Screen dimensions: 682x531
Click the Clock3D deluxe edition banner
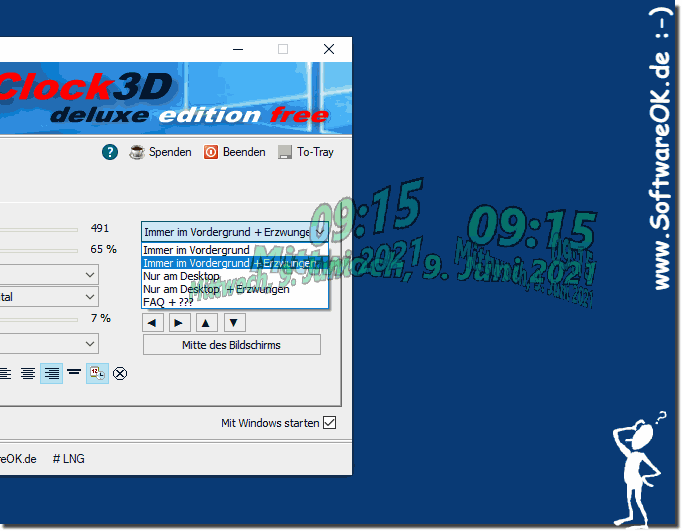176,98
